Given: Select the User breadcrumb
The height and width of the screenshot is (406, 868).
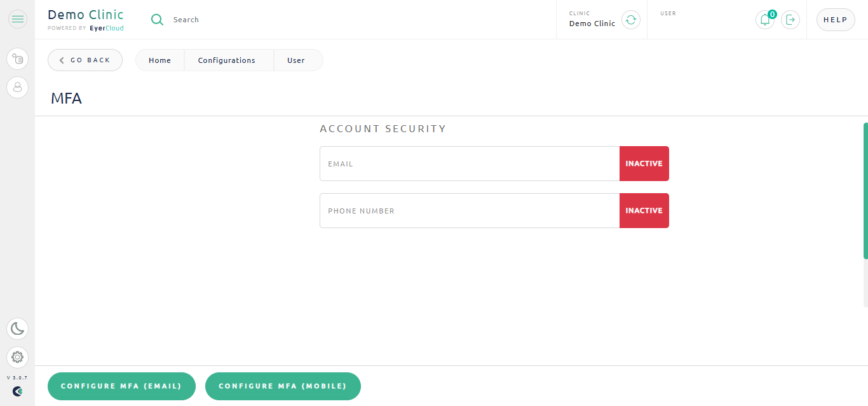Looking at the screenshot, I should click(x=296, y=60).
